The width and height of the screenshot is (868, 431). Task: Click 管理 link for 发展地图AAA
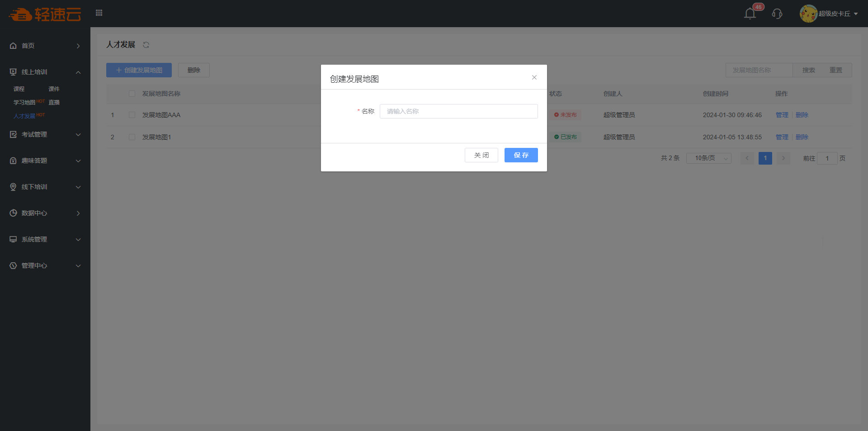pyautogui.click(x=782, y=115)
